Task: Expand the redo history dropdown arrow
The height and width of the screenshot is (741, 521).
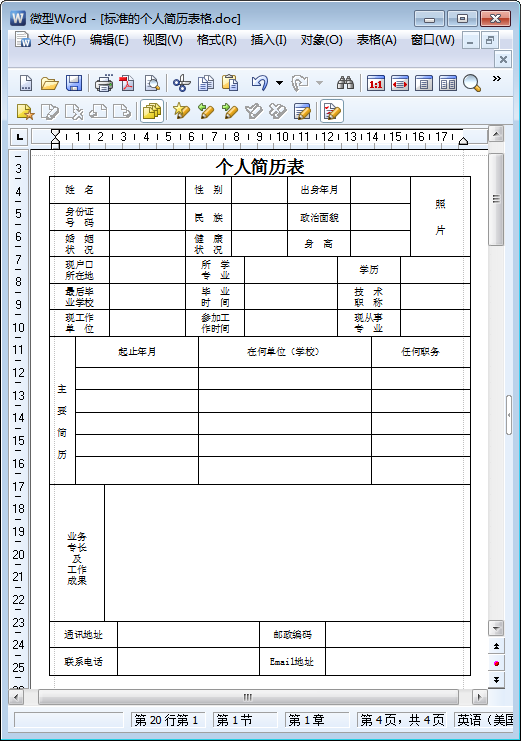Action: pos(320,83)
